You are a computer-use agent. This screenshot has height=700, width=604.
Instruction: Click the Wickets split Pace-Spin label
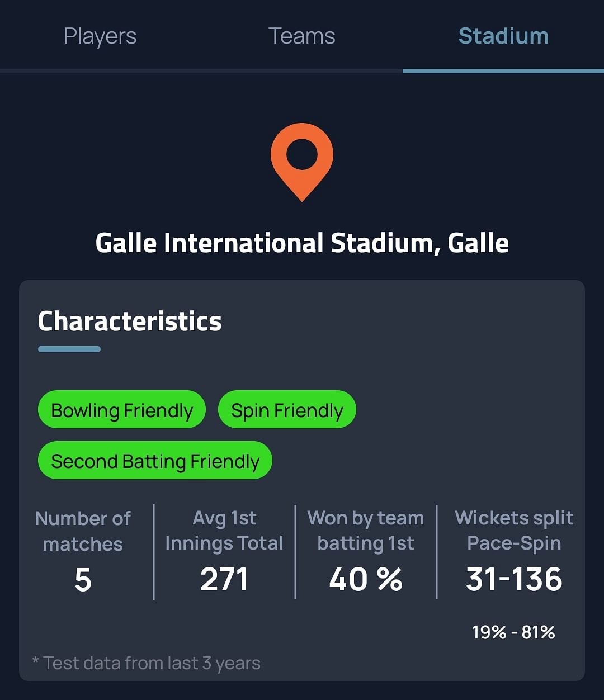(514, 531)
